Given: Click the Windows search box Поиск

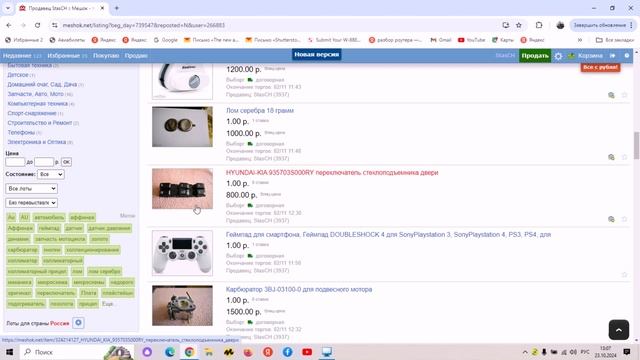Looking at the screenshot, I should coord(78,352).
